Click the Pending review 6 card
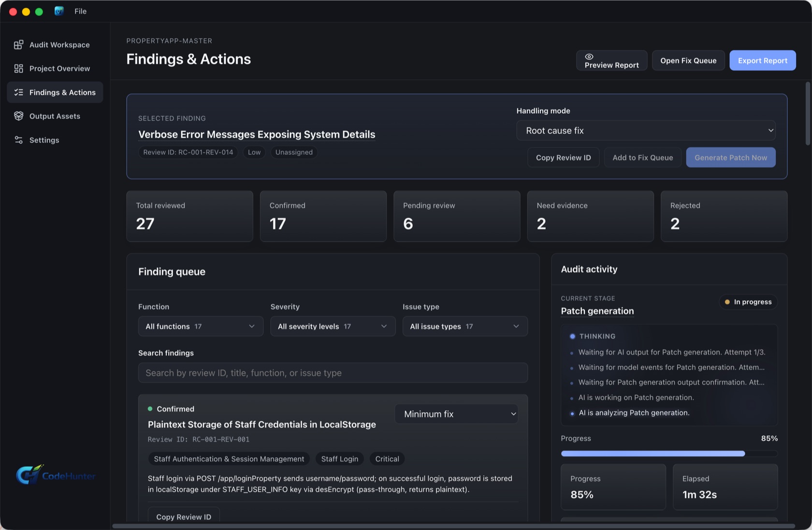 coord(457,216)
